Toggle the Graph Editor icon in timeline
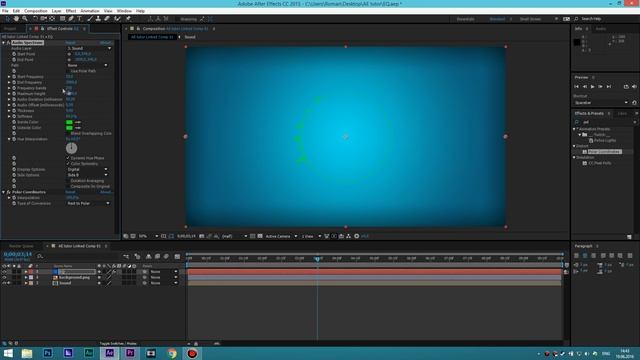The height and width of the screenshot is (360, 640). (177, 256)
